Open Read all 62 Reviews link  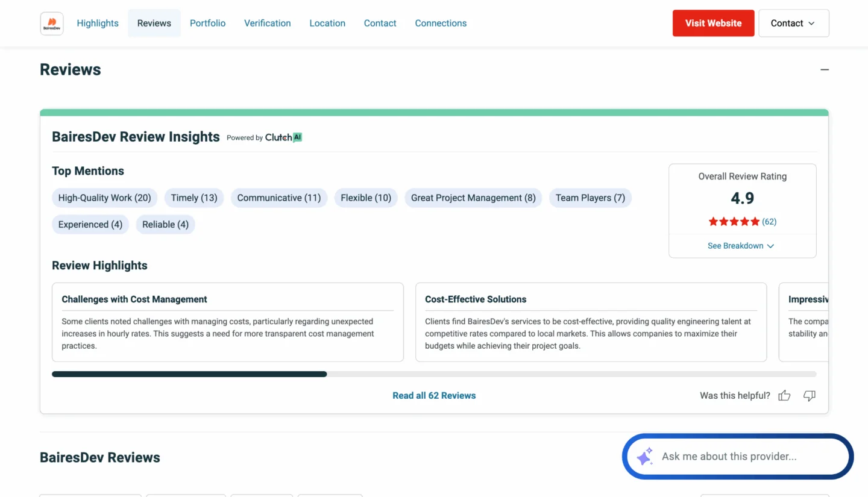[434, 396]
